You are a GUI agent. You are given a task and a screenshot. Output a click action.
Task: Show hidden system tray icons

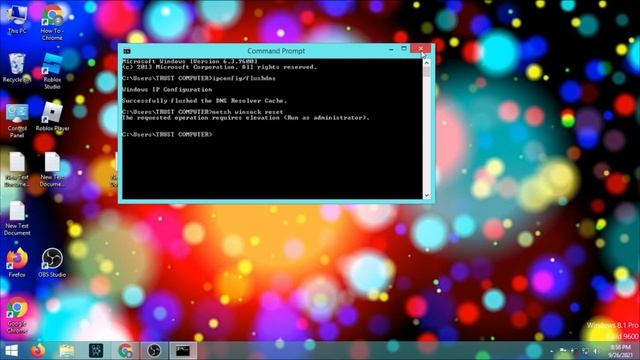point(551,351)
